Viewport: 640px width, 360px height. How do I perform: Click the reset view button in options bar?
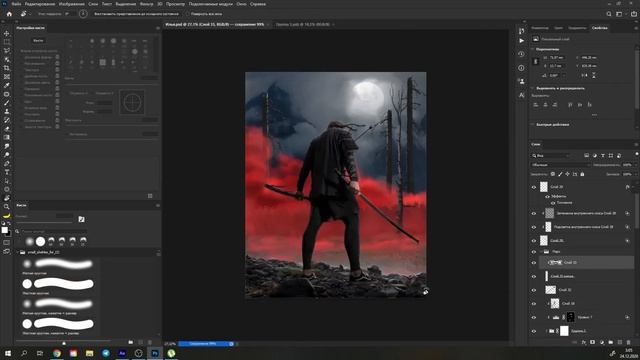[x=136, y=14]
